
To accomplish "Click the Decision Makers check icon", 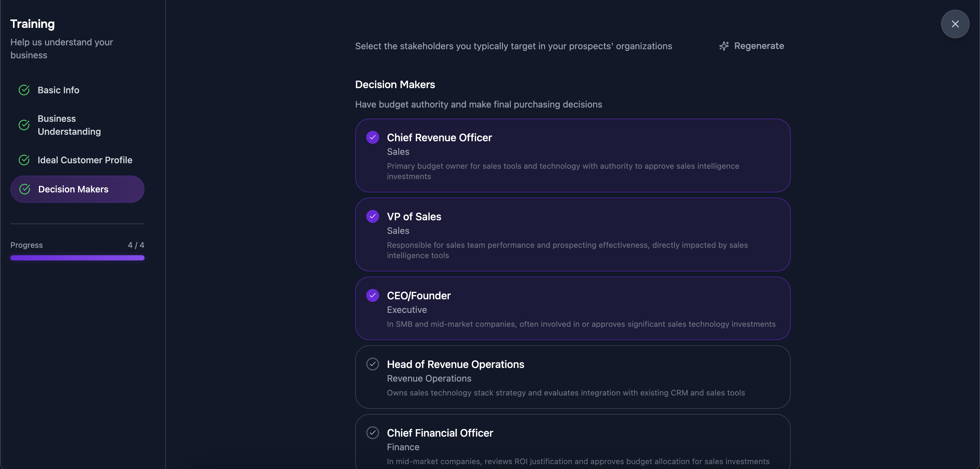I will pos(24,189).
